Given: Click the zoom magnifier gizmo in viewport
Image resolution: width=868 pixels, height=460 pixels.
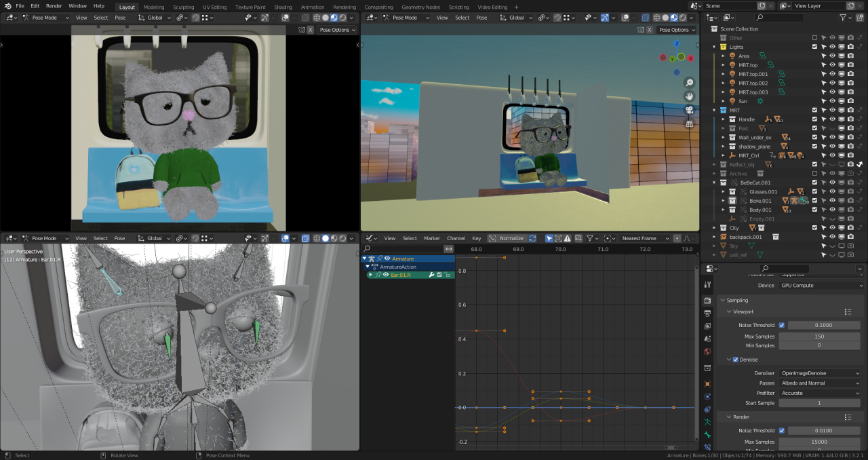Looking at the screenshot, I should tap(689, 83).
